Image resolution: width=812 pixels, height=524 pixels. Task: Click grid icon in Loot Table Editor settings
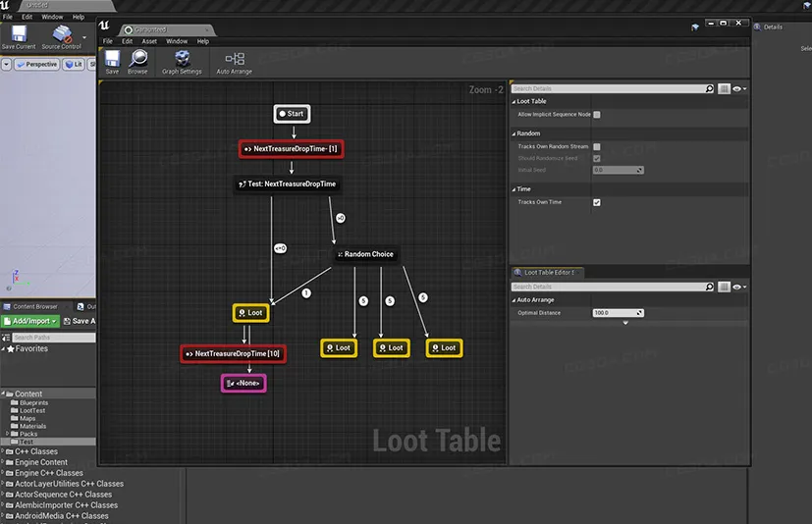[x=724, y=287]
